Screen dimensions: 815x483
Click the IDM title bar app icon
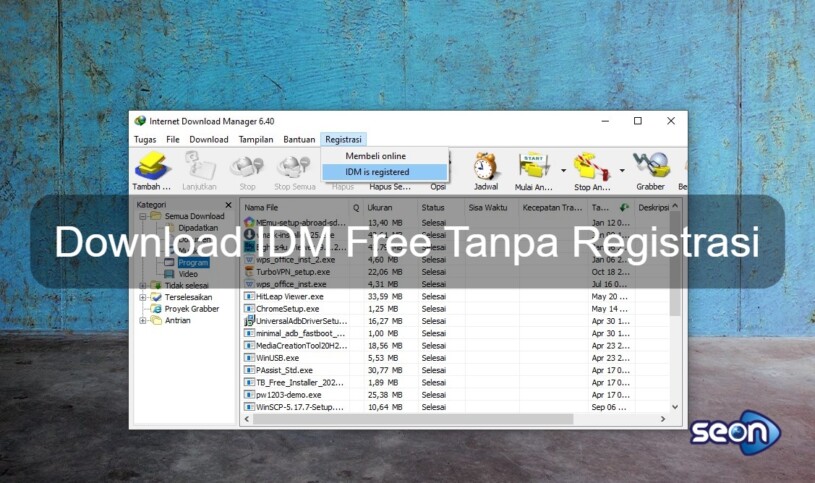[140, 121]
